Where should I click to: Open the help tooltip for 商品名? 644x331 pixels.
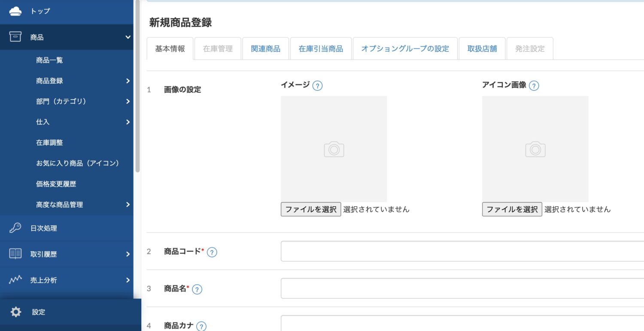click(x=197, y=289)
